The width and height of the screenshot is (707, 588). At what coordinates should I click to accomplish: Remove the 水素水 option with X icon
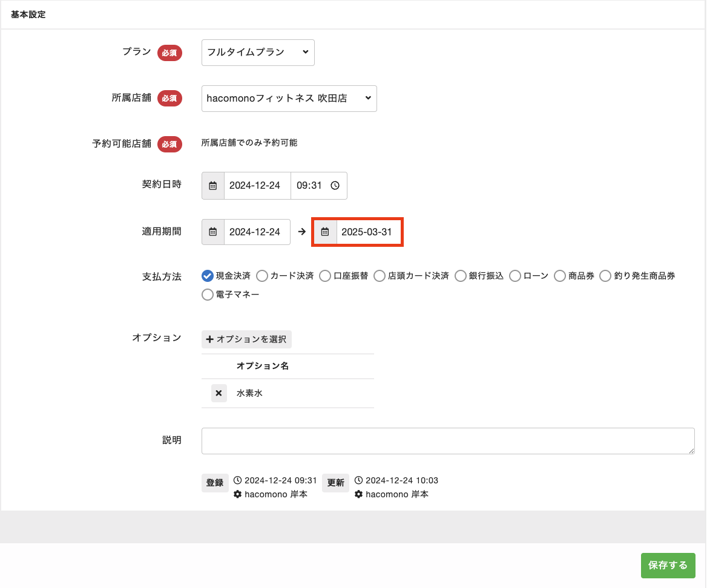[219, 393]
